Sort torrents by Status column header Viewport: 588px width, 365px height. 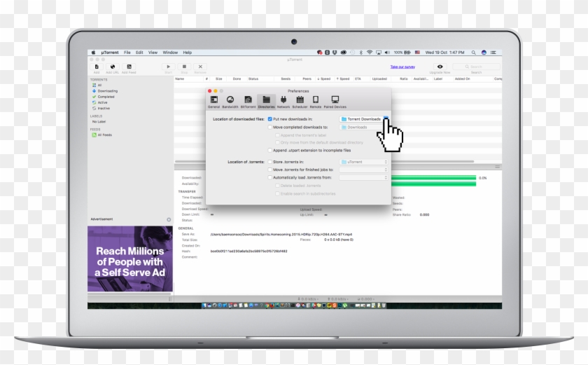[x=253, y=79]
